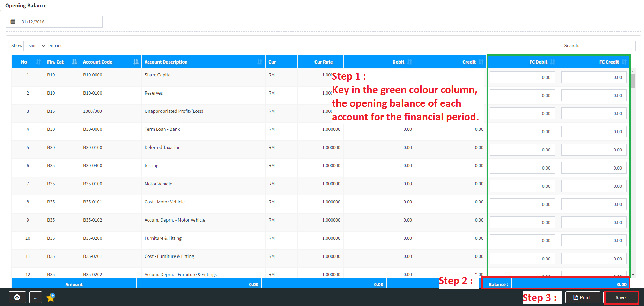The height and width of the screenshot is (306, 644).
Task: Open the Show entries dropdown
Action: [x=35, y=46]
